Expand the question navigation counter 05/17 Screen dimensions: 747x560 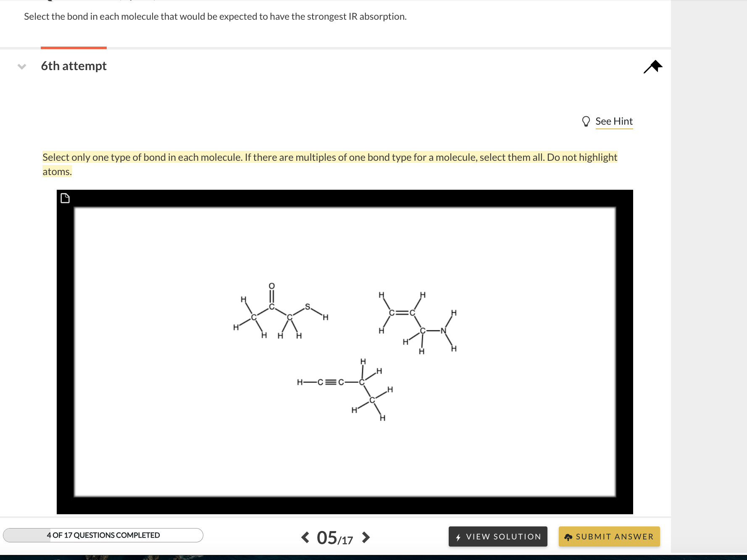[335, 538]
